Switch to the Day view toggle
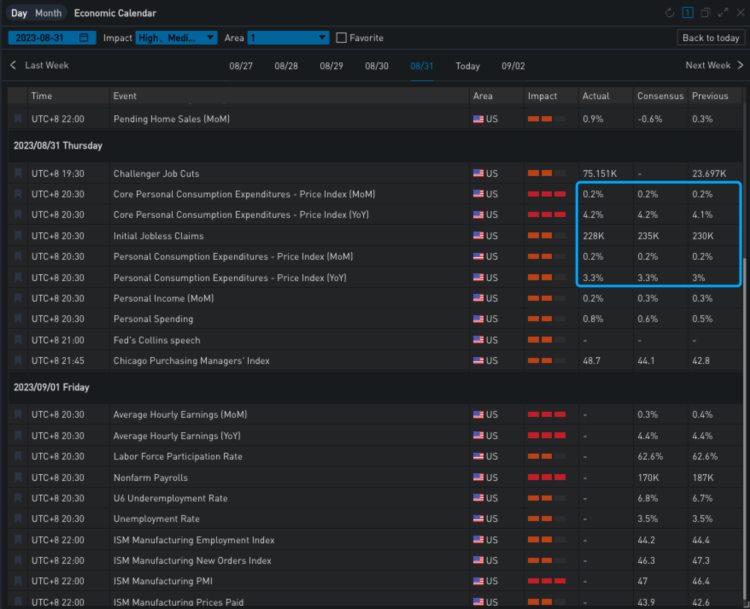The image size is (750, 609). pos(19,13)
